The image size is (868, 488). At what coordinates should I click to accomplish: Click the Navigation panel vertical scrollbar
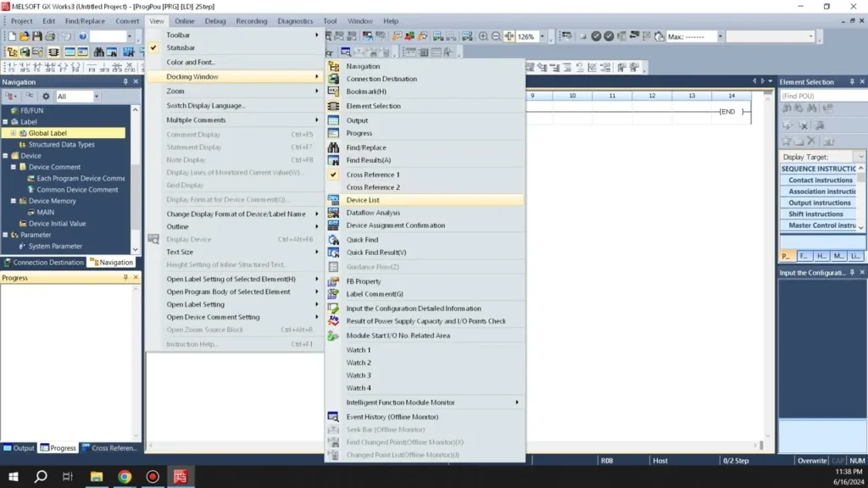point(135,180)
